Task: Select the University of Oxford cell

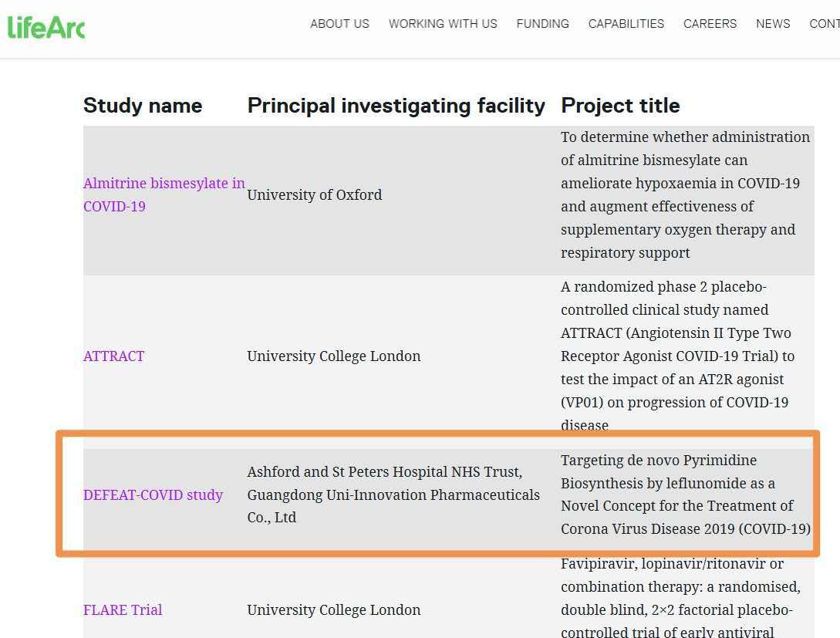Action: click(315, 195)
